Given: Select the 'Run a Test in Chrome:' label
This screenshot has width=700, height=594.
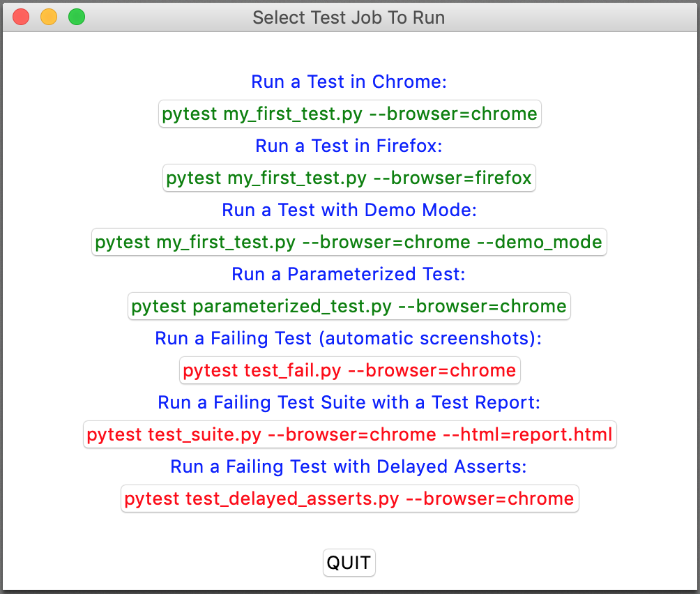Looking at the screenshot, I should (349, 82).
